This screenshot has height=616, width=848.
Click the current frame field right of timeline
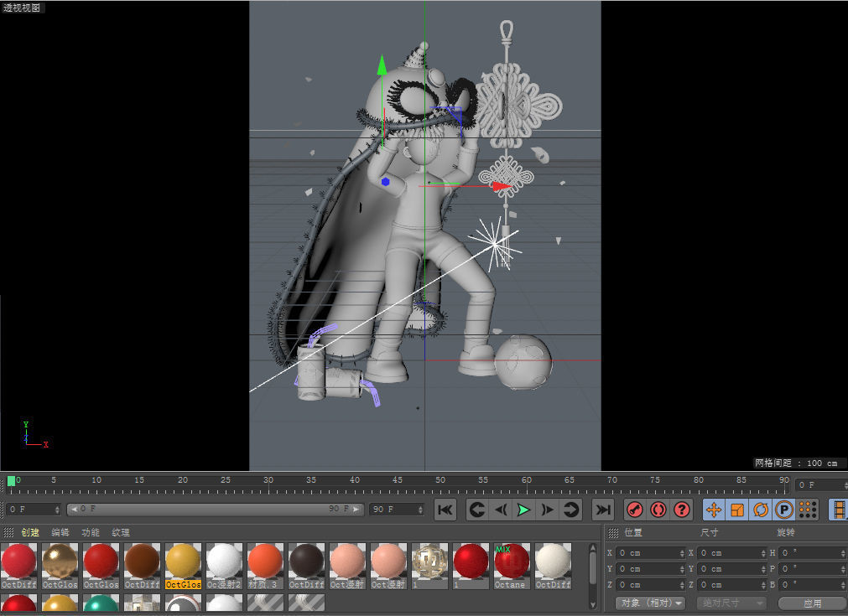tap(820, 484)
